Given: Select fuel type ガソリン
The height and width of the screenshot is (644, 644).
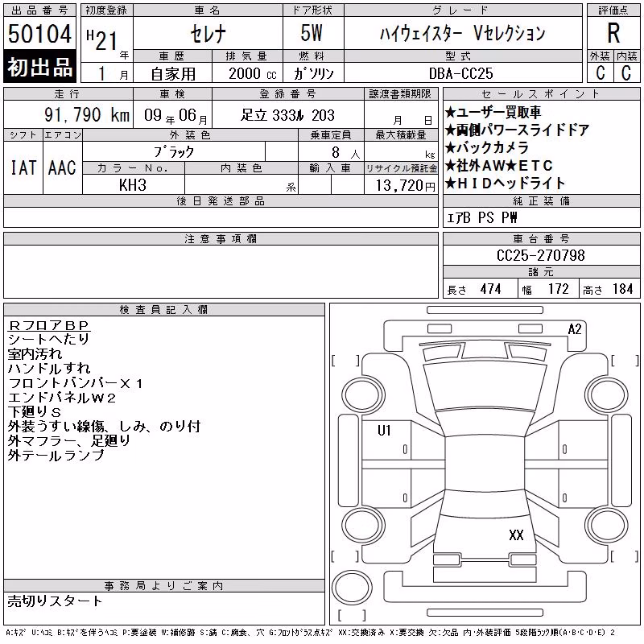Looking at the screenshot, I should click(313, 73).
